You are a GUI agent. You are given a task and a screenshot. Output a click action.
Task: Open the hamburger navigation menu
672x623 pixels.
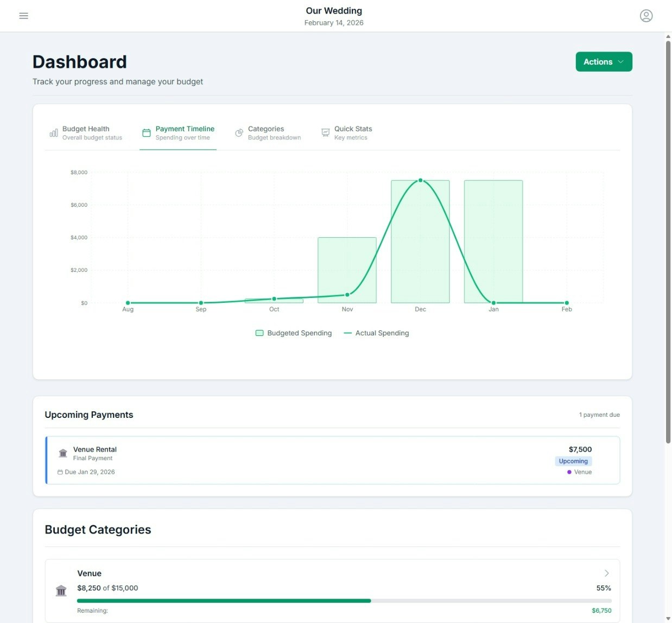pos(23,16)
